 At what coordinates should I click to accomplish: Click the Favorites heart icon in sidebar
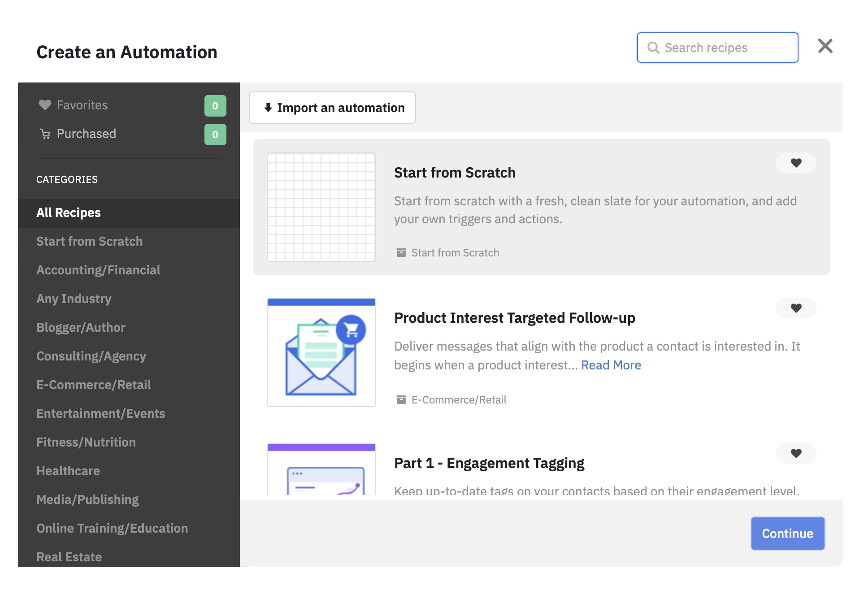(45, 105)
